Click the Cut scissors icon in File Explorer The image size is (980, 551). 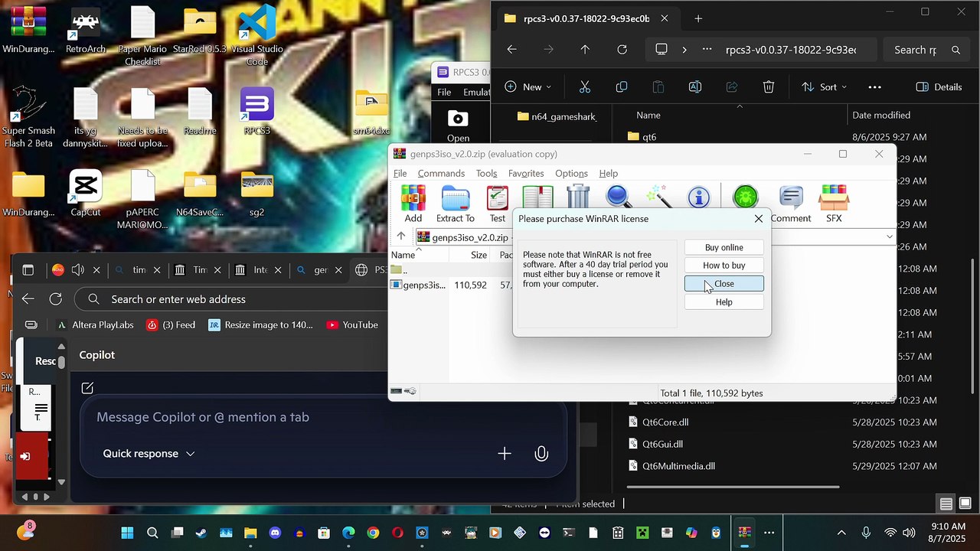tap(585, 87)
